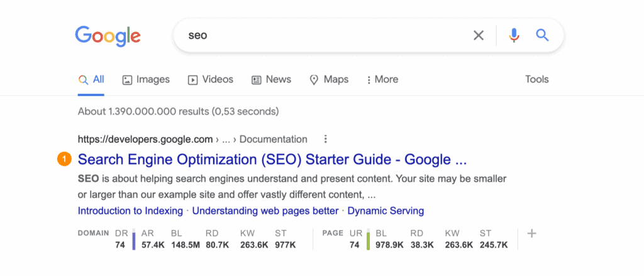The image size is (644, 279).
Task: Click the domain RD value 80.7K
Action: click(217, 245)
